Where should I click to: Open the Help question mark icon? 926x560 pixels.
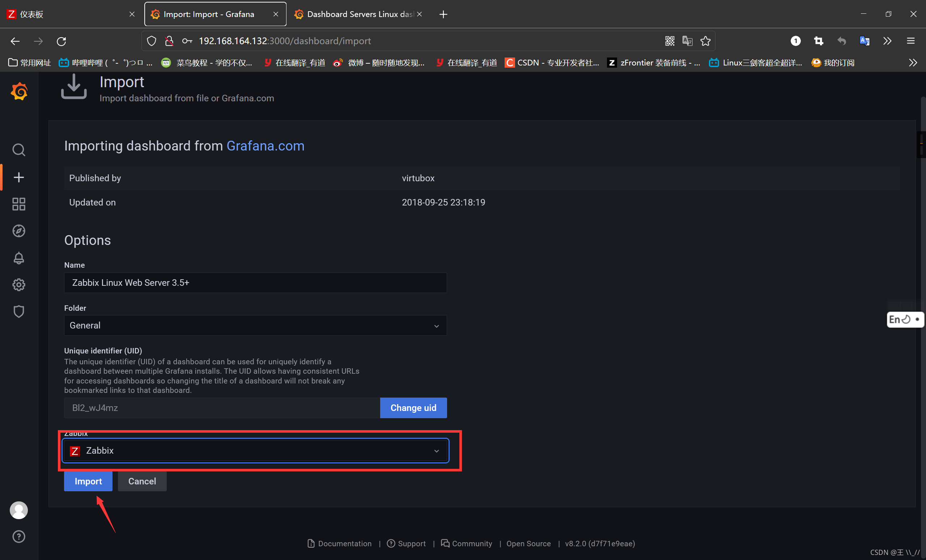coord(19,536)
